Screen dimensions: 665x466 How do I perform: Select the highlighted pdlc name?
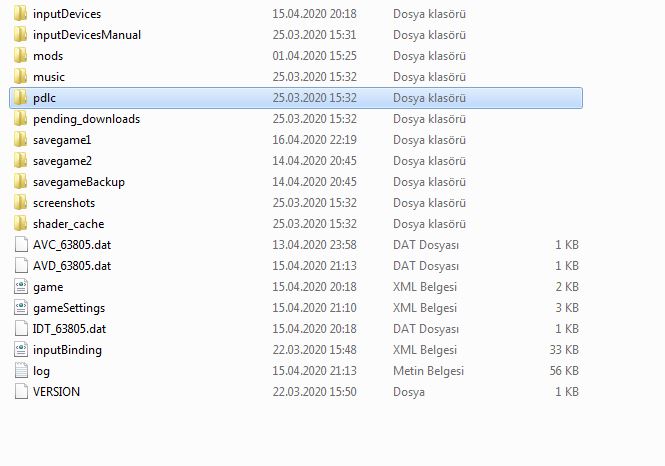pyautogui.click(x=45, y=98)
